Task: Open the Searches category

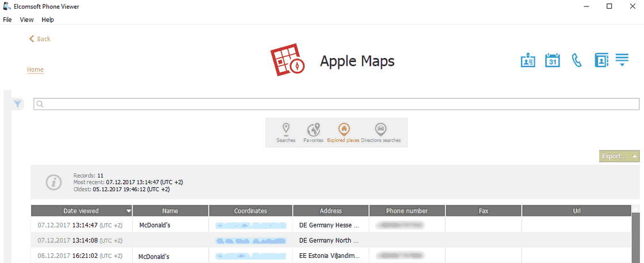Action: 286,132
